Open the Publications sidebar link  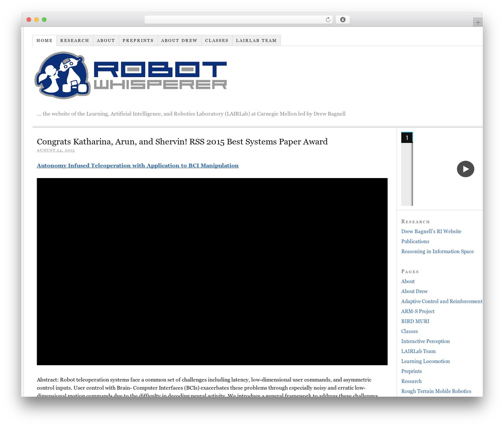pyautogui.click(x=415, y=241)
